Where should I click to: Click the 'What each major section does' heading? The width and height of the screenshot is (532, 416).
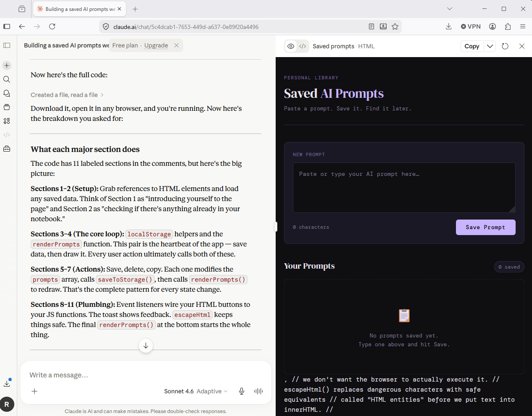point(85,149)
